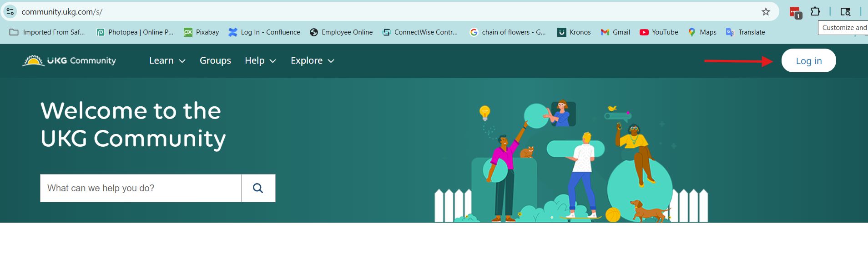Open the Translate bookmark
The height and width of the screenshot is (259, 868).
(746, 32)
